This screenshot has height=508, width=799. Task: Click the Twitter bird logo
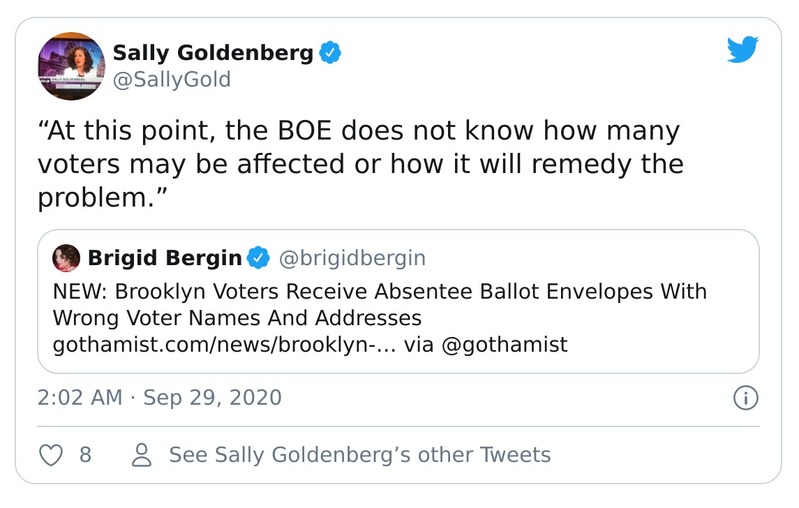point(743,50)
